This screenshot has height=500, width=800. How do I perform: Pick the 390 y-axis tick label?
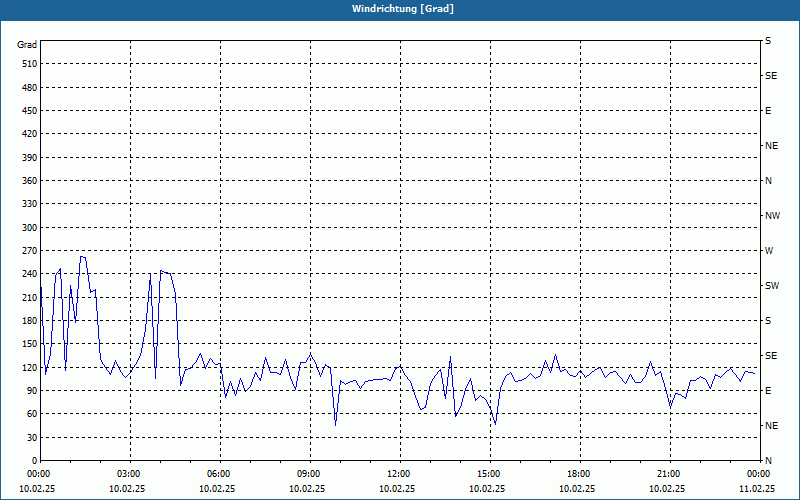(x=30, y=157)
